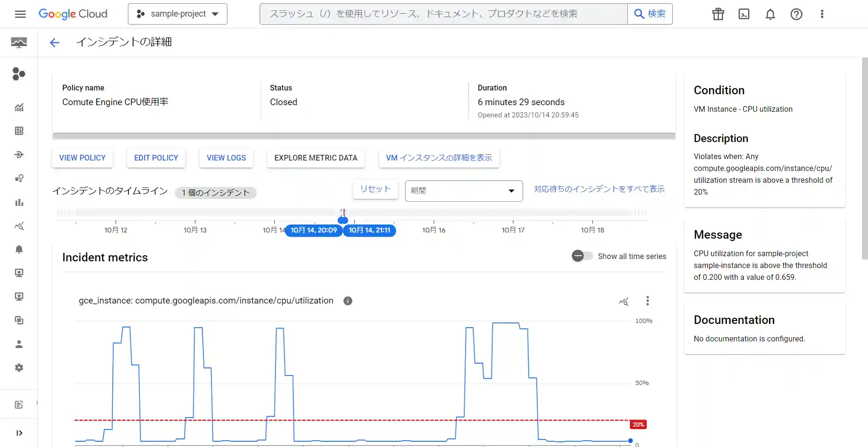Click the Monitoring product icon in sidebar
The width and height of the screenshot is (868, 447).
point(19,43)
